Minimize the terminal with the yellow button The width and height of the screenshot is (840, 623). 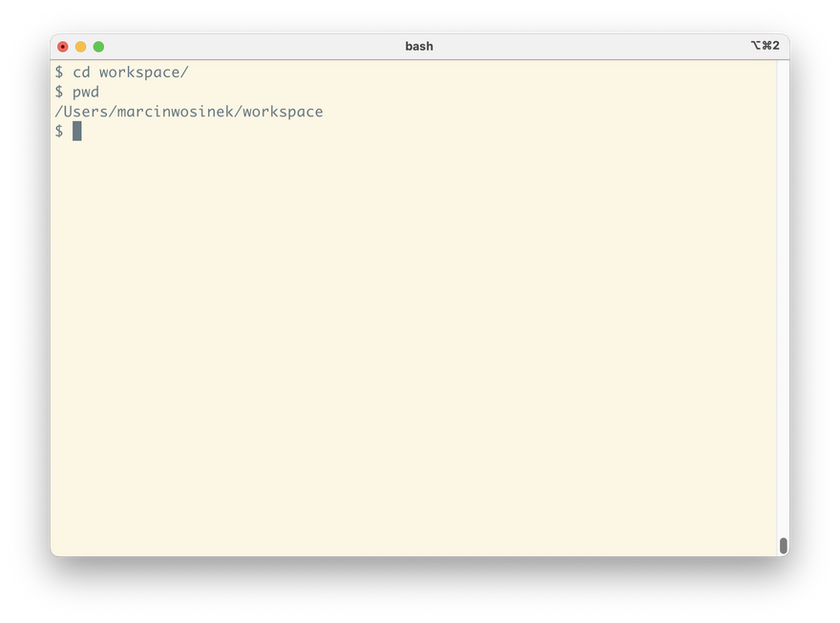point(80,47)
